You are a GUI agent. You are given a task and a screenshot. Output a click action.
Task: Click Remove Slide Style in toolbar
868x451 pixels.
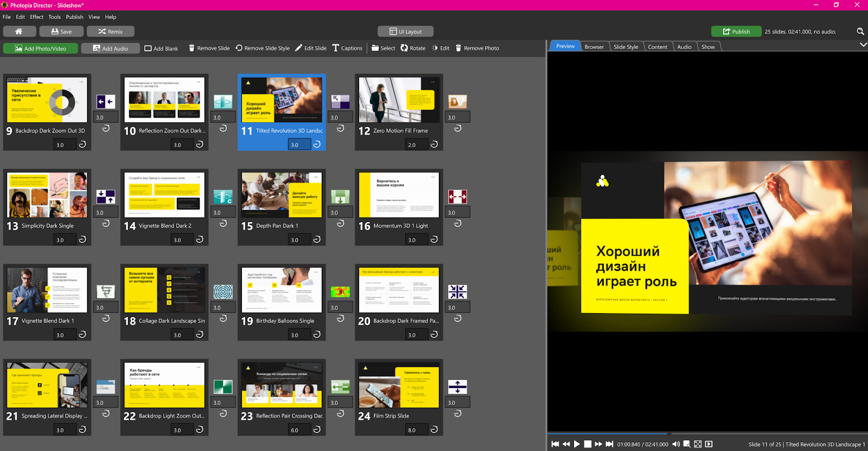[x=263, y=48]
